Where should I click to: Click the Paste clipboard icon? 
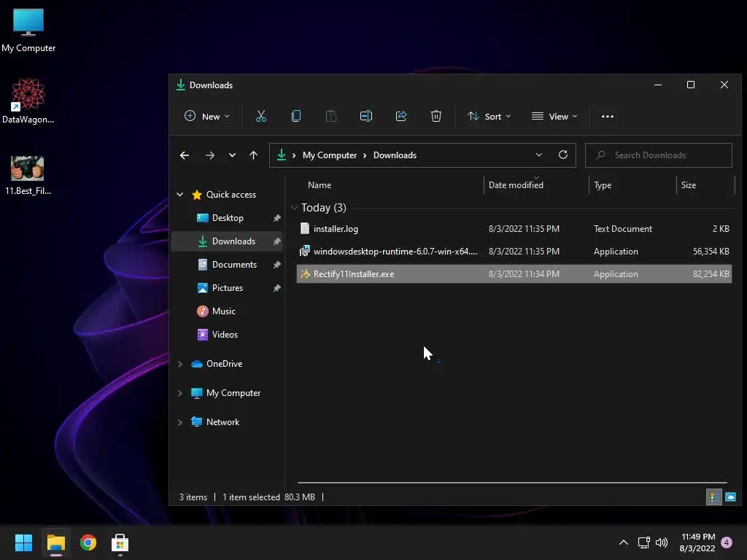pos(330,116)
